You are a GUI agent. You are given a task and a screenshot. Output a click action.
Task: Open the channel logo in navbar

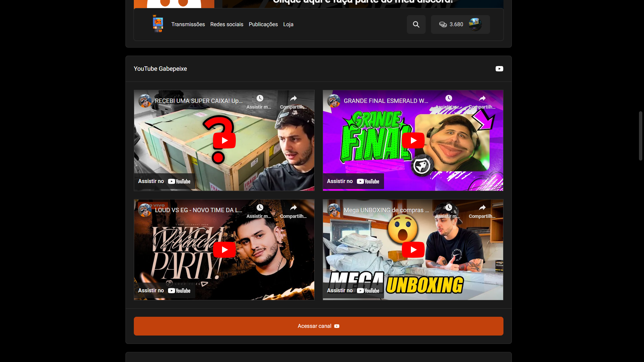(x=158, y=24)
